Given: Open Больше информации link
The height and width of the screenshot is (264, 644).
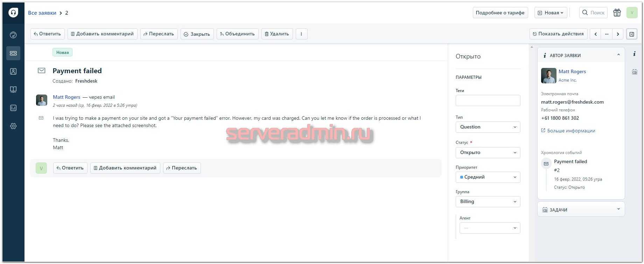Looking at the screenshot, I should click(571, 131).
